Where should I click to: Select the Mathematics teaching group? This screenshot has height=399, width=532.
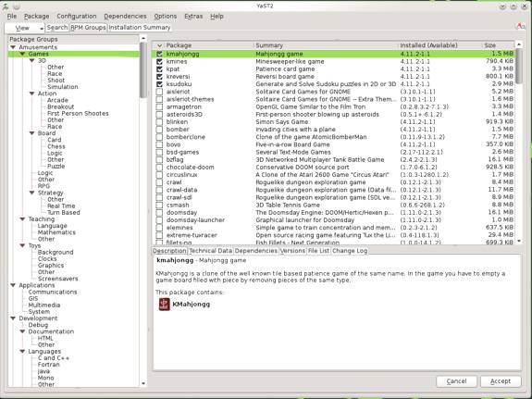pos(56,232)
